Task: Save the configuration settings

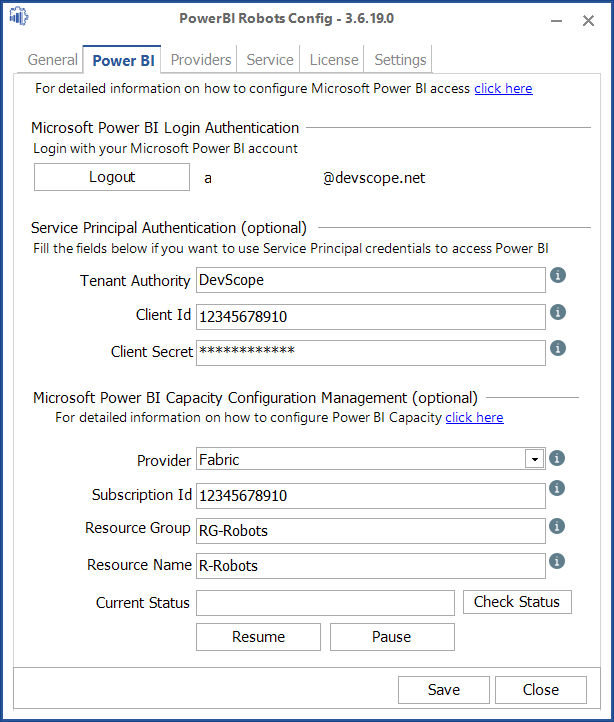Action: click(x=444, y=690)
